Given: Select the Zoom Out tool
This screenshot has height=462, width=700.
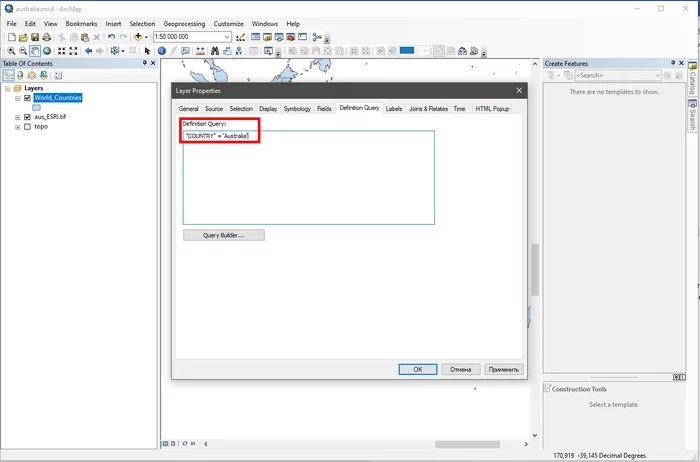Looking at the screenshot, I should click(x=23, y=51).
